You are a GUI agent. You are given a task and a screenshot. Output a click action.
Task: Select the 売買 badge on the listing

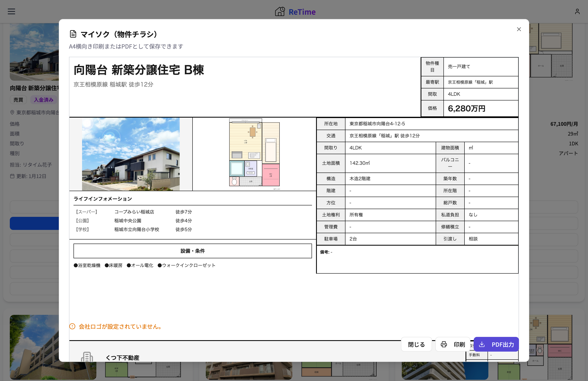(x=18, y=100)
